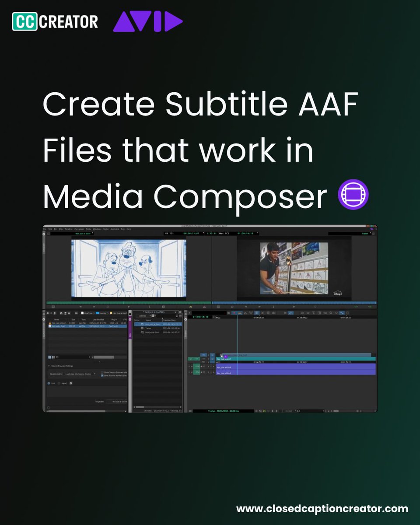The image size is (420, 525).
Task: Open the Bin menu
Action: 56,229
